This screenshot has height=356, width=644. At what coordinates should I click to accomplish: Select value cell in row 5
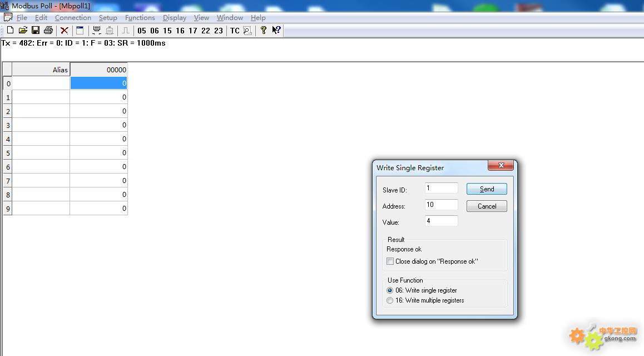[99, 153]
